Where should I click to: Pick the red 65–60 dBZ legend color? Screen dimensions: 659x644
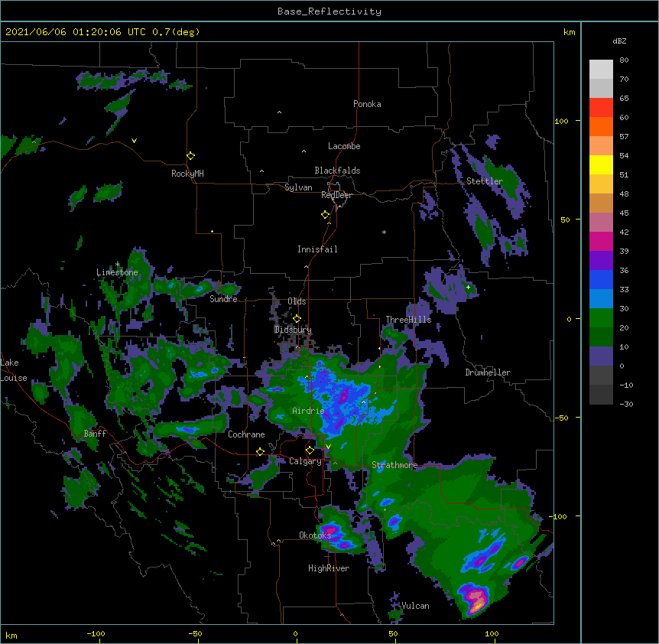601,108
